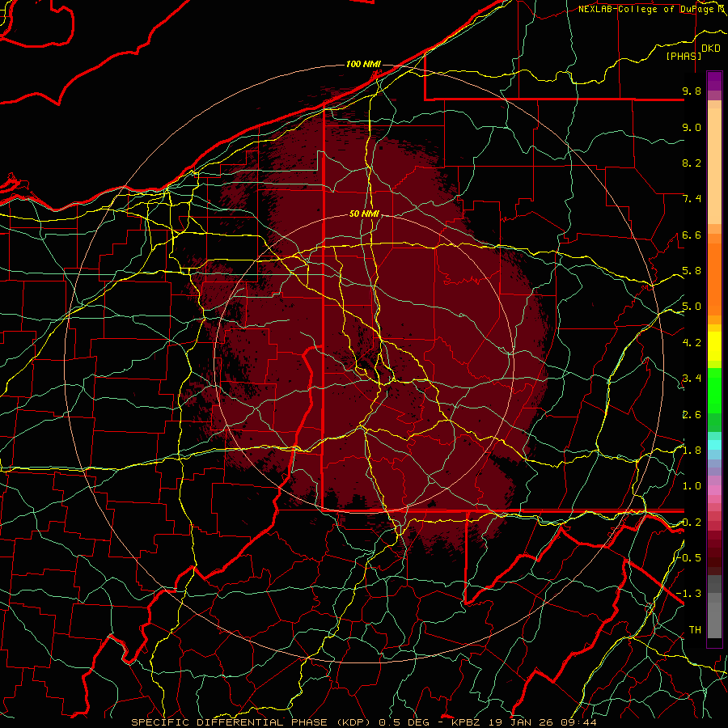The width and height of the screenshot is (728, 728).
Task: Click the [PHAS] units label
Action: point(684,56)
